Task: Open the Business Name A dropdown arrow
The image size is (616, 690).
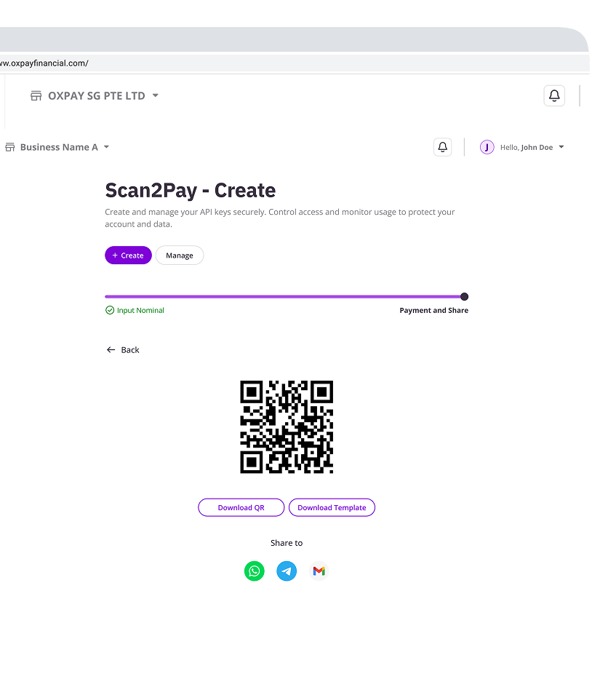Action: (106, 147)
